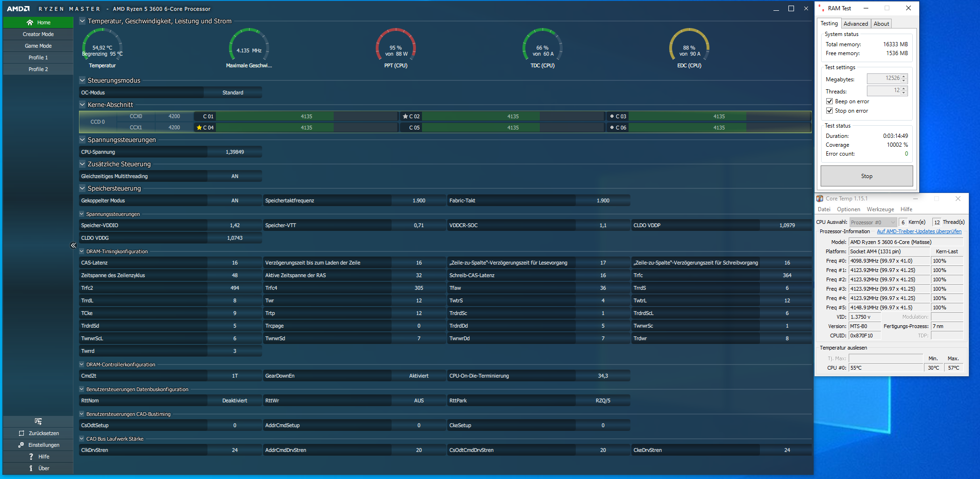Viewport: 980px width, 479px height.
Task: Click the white star on core C 02
Action: [405, 116]
